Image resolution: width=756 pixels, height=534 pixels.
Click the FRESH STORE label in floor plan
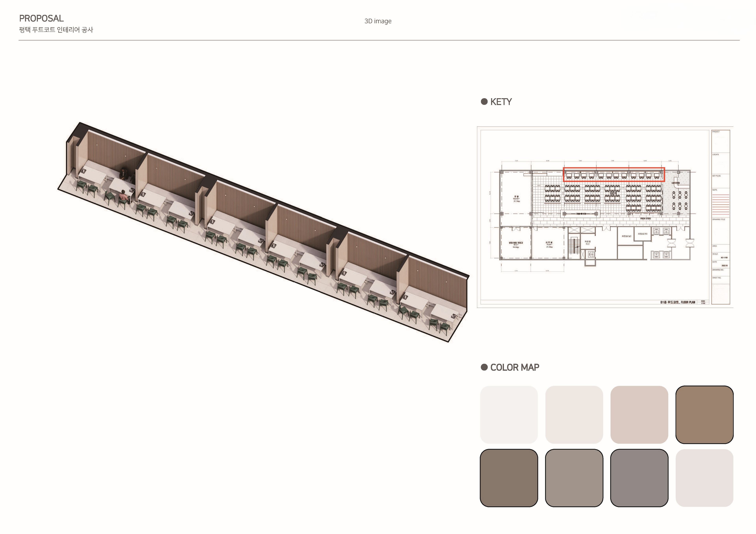pyautogui.click(x=645, y=218)
